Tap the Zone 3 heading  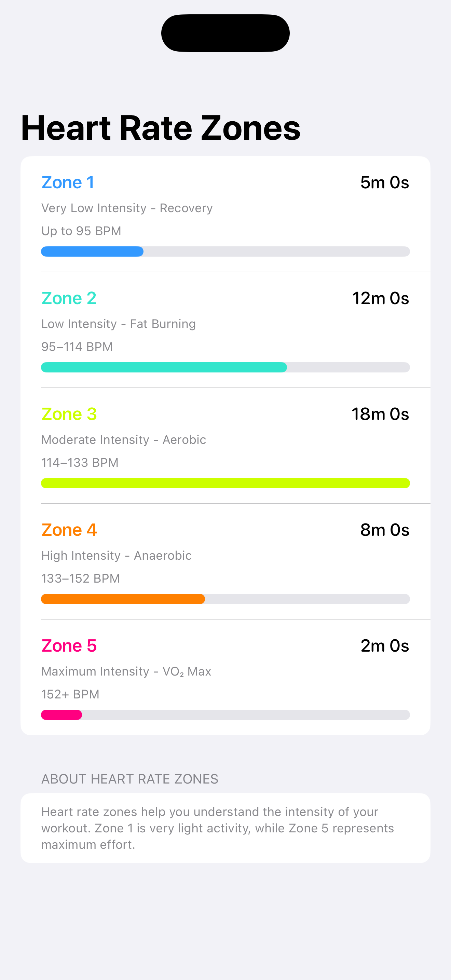coord(69,414)
